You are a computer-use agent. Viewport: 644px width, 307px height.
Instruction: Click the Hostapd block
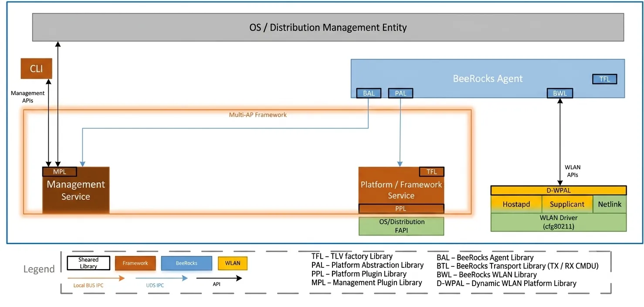point(516,204)
